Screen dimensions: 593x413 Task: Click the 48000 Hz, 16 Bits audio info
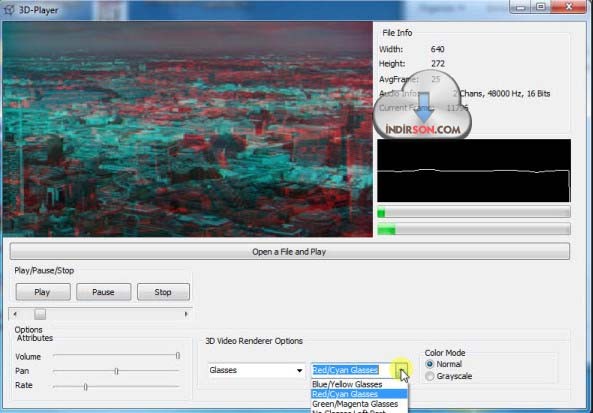[519, 94]
